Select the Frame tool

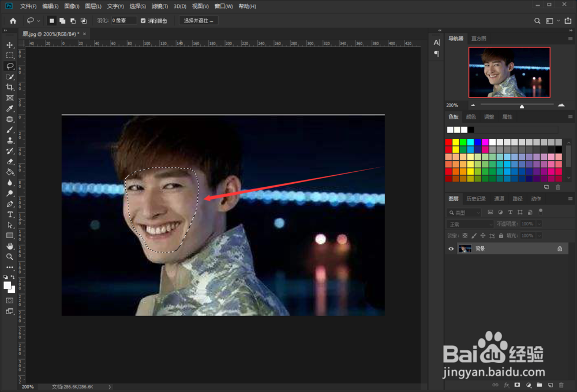pos(10,98)
